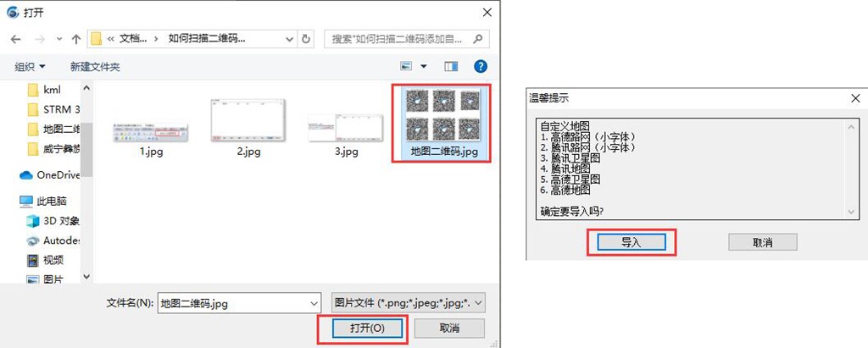
Task: Click the 导入 button
Action: coord(632,242)
